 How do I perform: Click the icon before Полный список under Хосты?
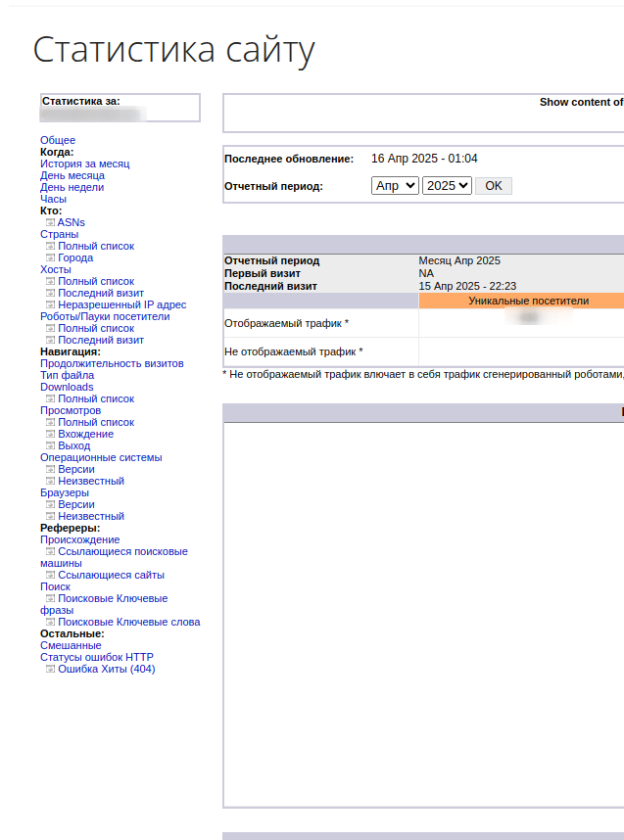click(x=50, y=281)
